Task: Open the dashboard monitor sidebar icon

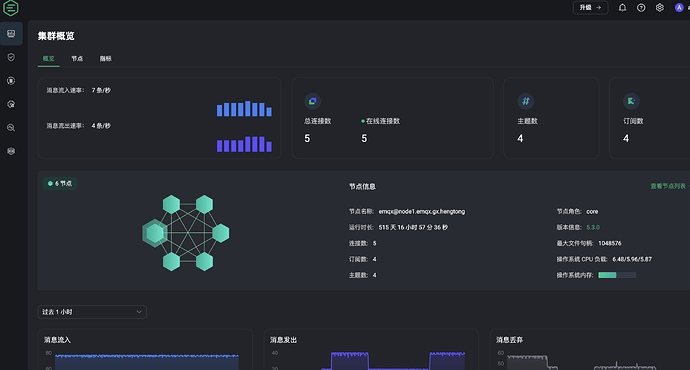Action: pyautogui.click(x=11, y=34)
